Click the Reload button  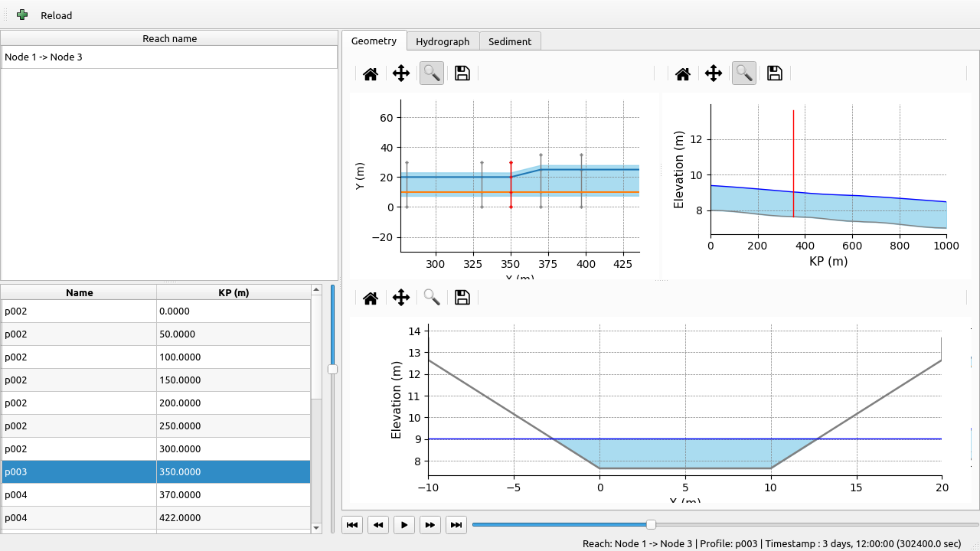[x=56, y=15]
